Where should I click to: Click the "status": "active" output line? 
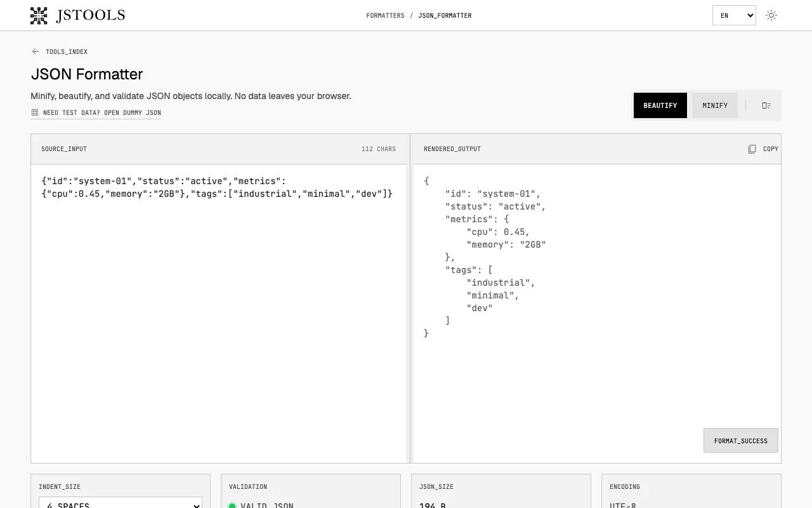click(495, 206)
